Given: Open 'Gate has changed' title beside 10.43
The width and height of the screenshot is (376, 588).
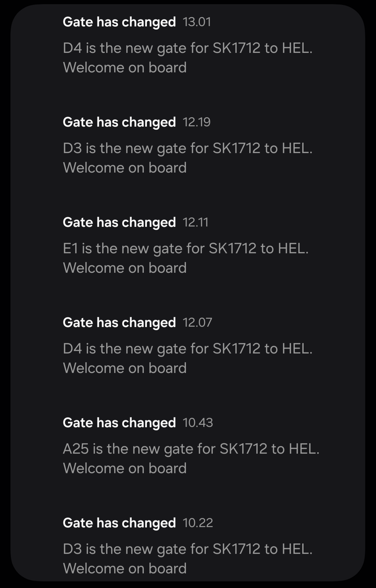Looking at the screenshot, I should click(119, 423).
